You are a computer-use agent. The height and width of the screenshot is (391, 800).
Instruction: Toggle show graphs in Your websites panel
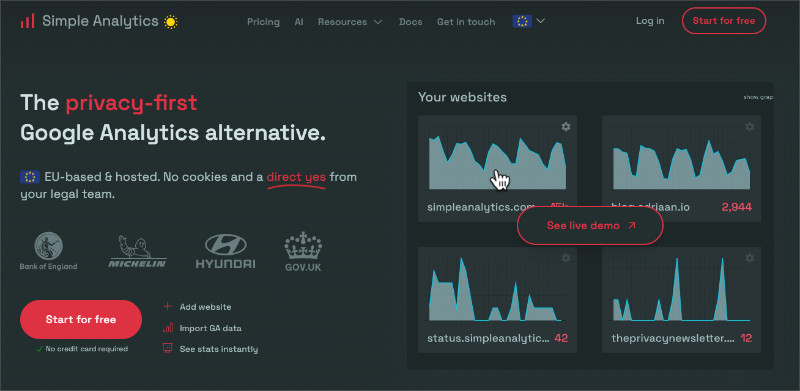[x=758, y=97]
